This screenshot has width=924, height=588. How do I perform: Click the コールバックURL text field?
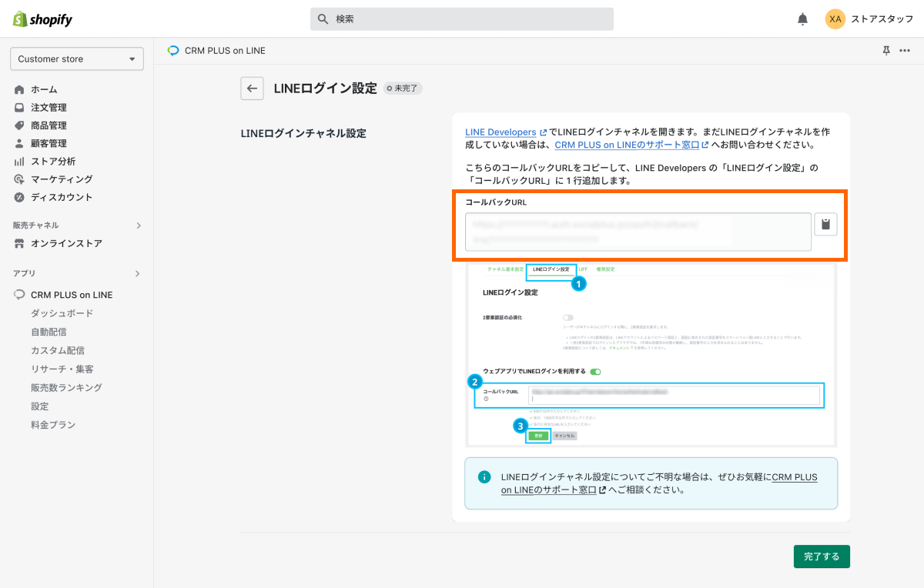click(638, 232)
